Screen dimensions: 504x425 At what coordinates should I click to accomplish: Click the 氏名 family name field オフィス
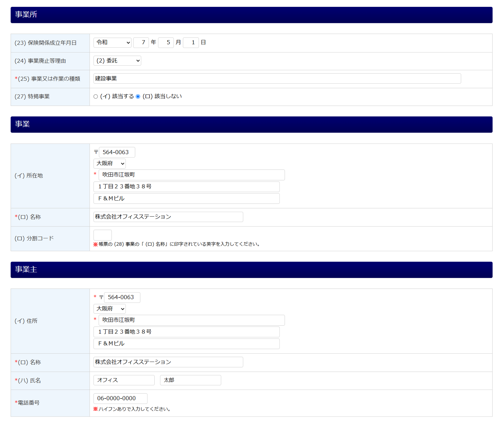(x=124, y=380)
